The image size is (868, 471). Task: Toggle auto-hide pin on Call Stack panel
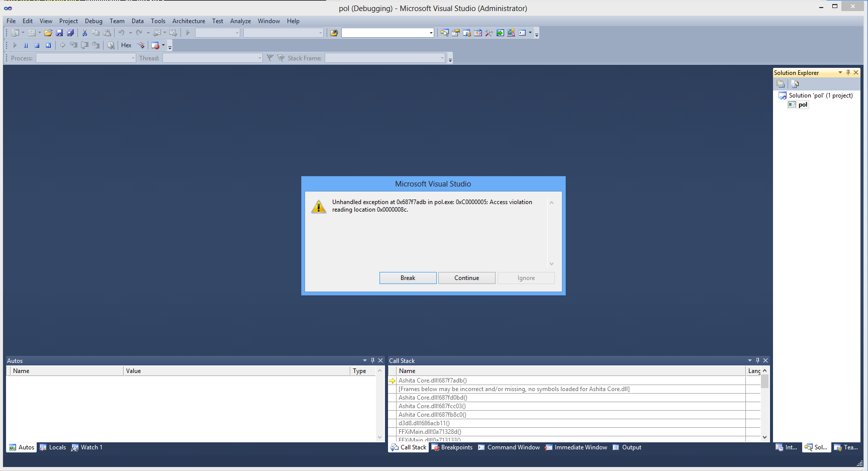pos(757,360)
